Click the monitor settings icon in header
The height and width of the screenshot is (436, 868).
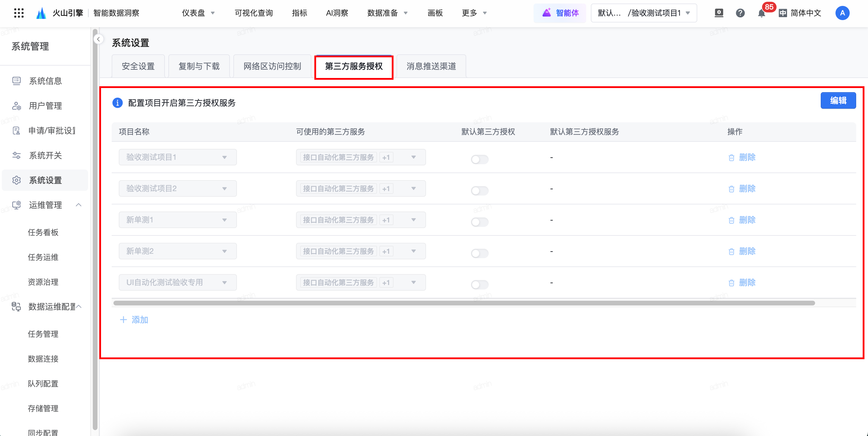pyautogui.click(x=719, y=13)
